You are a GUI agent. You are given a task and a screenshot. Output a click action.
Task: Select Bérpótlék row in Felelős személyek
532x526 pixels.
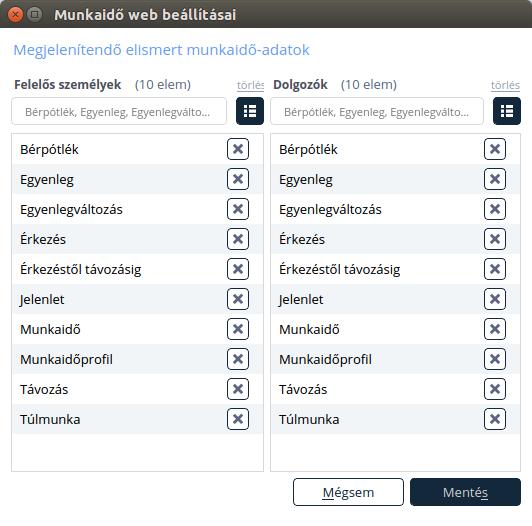click(x=137, y=149)
